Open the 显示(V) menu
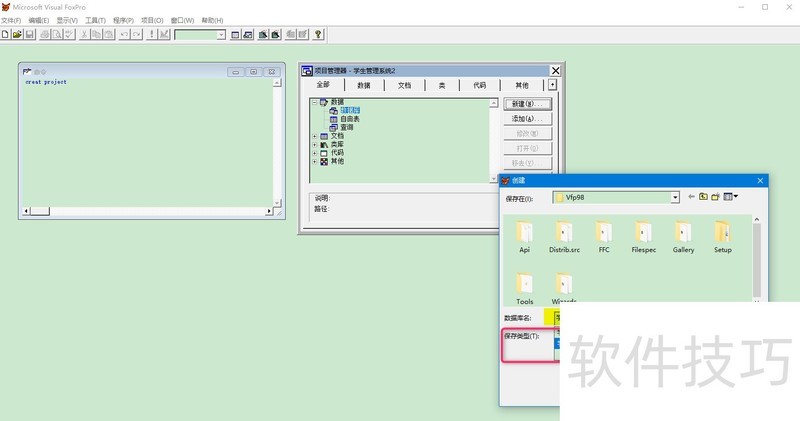This screenshot has width=800, height=421. 67,20
